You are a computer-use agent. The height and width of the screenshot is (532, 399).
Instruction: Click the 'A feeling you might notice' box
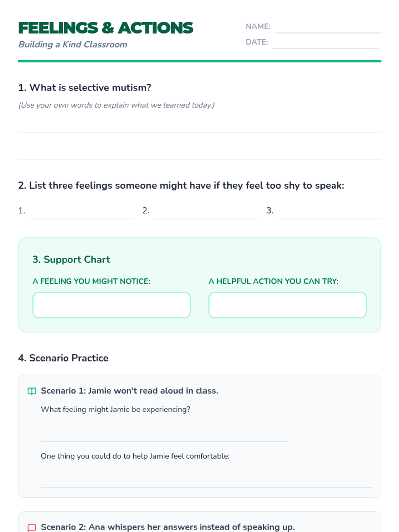(x=111, y=305)
